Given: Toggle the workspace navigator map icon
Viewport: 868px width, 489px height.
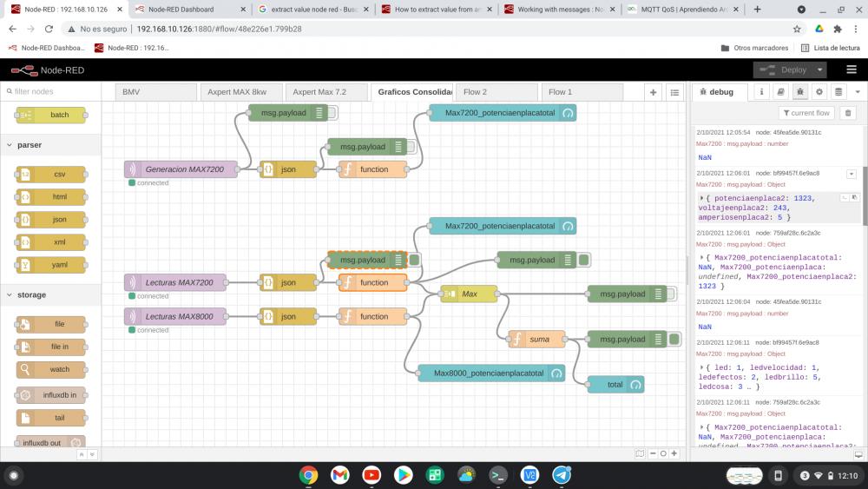Looking at the screenshot, I should tap(640, 453).
